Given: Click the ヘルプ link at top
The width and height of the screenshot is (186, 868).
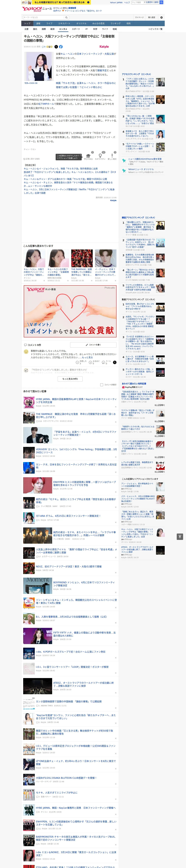Looking at the screenshot, I should [127, 2].
